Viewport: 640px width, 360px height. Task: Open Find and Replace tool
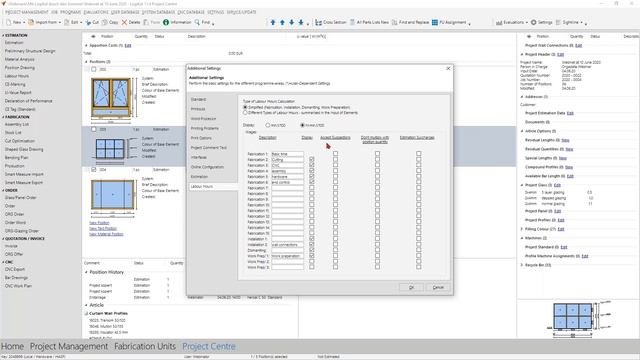[410, 22]
